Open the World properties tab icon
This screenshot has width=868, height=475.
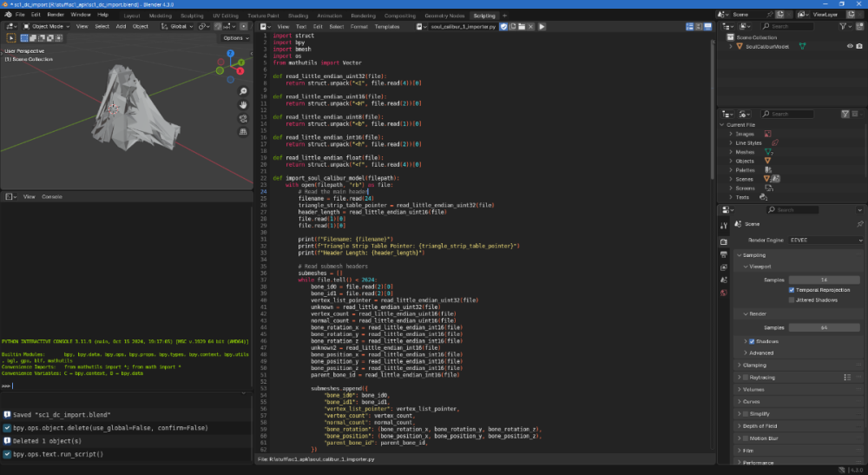[x=723, y=293]
